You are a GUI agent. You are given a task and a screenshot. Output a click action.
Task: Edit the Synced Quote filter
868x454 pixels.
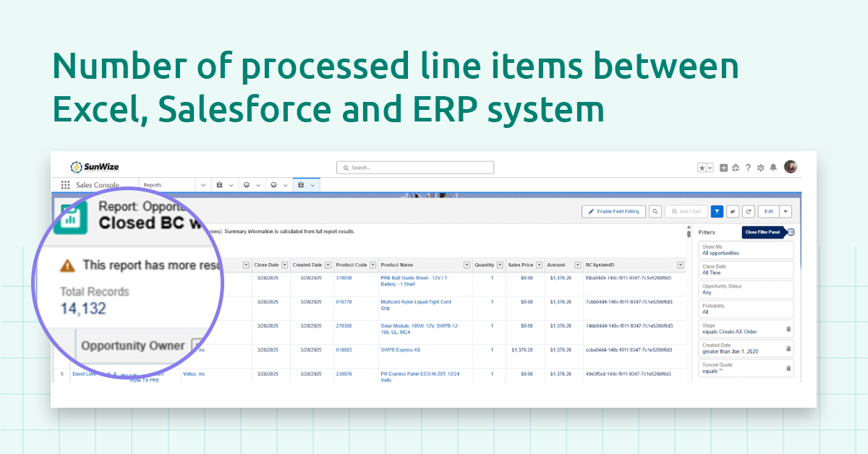746,368
